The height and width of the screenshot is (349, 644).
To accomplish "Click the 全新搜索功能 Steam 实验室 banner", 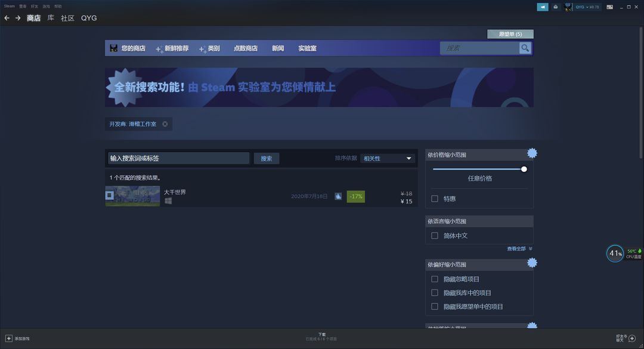I will coord(319,87).
